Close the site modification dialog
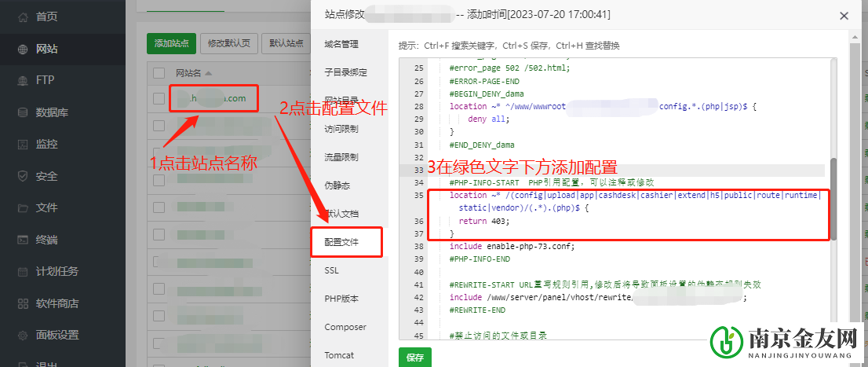This screenshot has height=367, width=868. pos(844,16)
